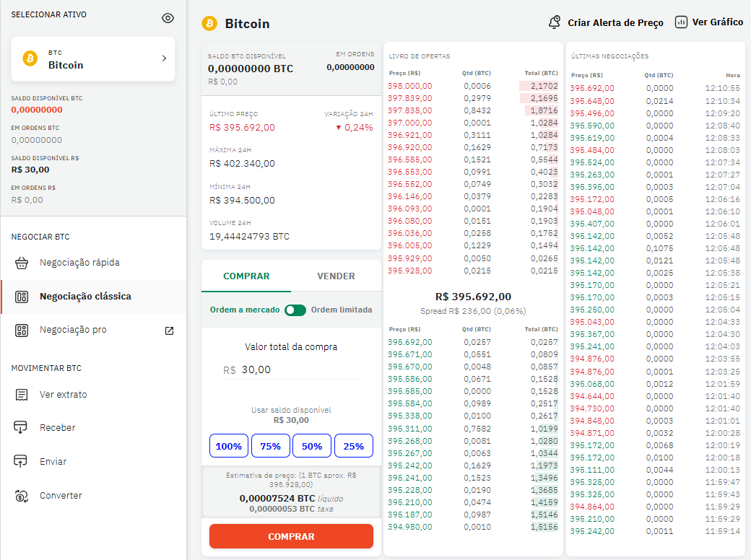Select the trade at 12:10:34
Screen dimensions: 751x560
(655, 101)
